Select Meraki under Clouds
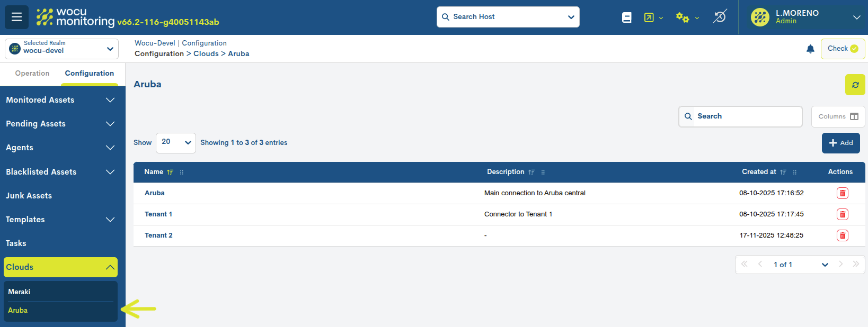The height and width of the screenshot is (327, 868). [x=20, y=292]
